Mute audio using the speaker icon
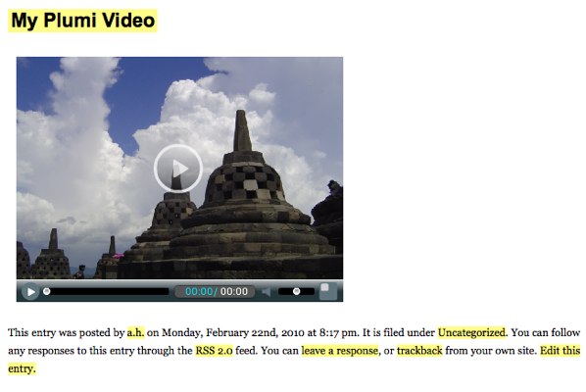This screenshot has width=586, height=392. pyautogui.click(x=267, y=291)
